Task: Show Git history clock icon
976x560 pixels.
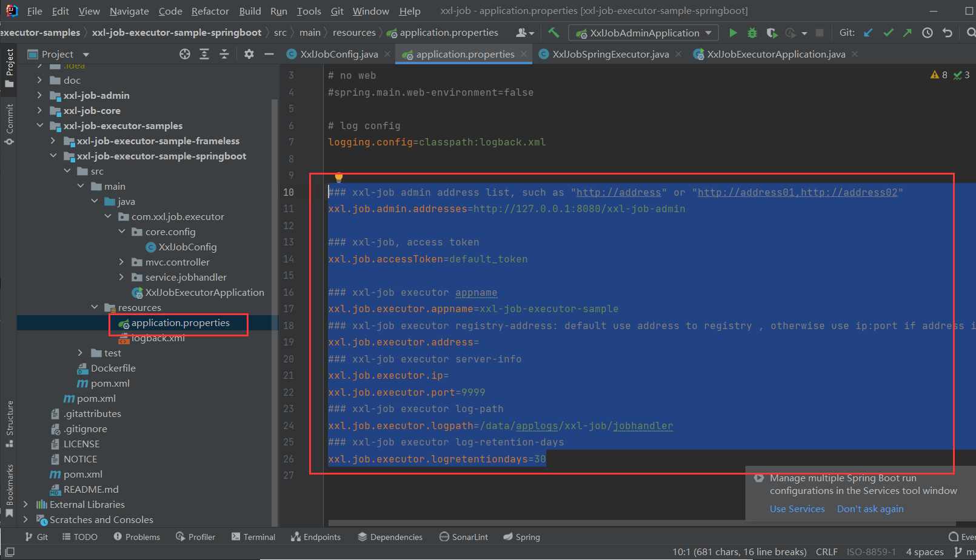Action: tap(928, 33)
